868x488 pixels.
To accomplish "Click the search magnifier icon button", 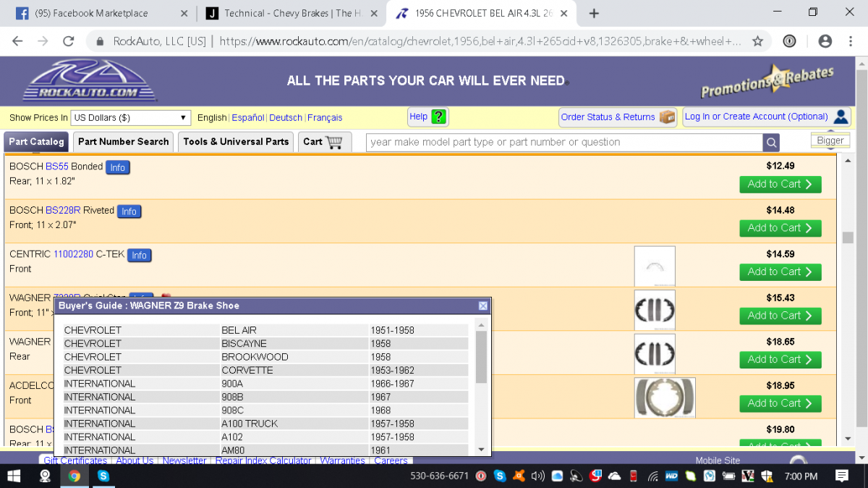I will (772, 143).
